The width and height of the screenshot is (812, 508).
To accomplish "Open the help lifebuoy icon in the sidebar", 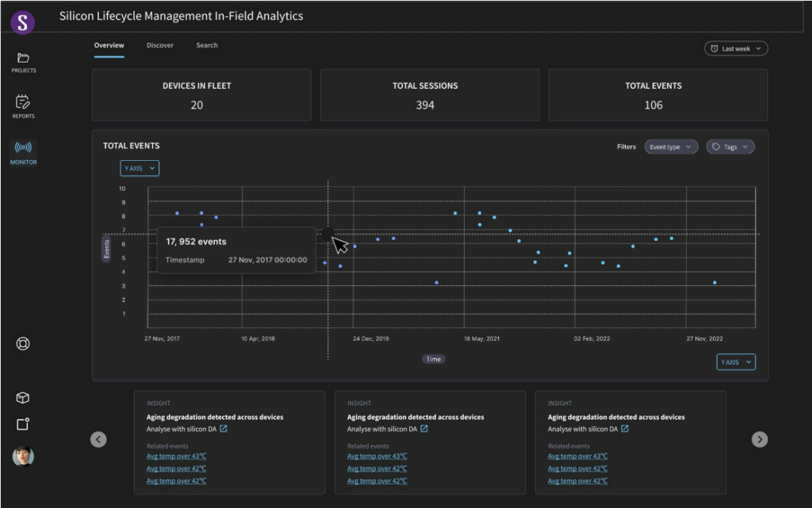I will (22, 344).
